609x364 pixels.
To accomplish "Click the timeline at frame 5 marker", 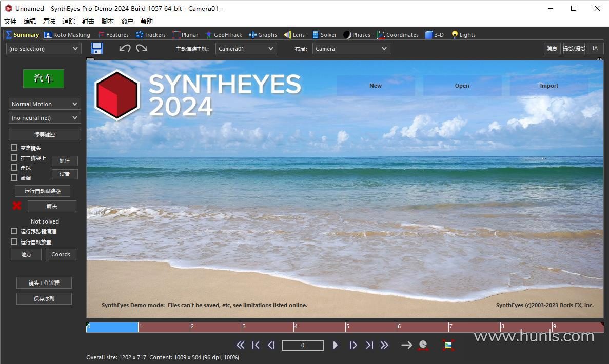I will pos(346,327).
